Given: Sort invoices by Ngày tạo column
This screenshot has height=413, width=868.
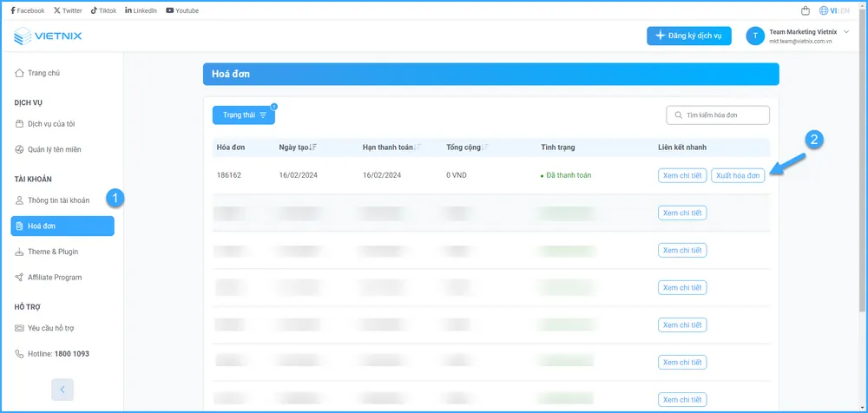Looking at the screenshot, I should (298, 147).
